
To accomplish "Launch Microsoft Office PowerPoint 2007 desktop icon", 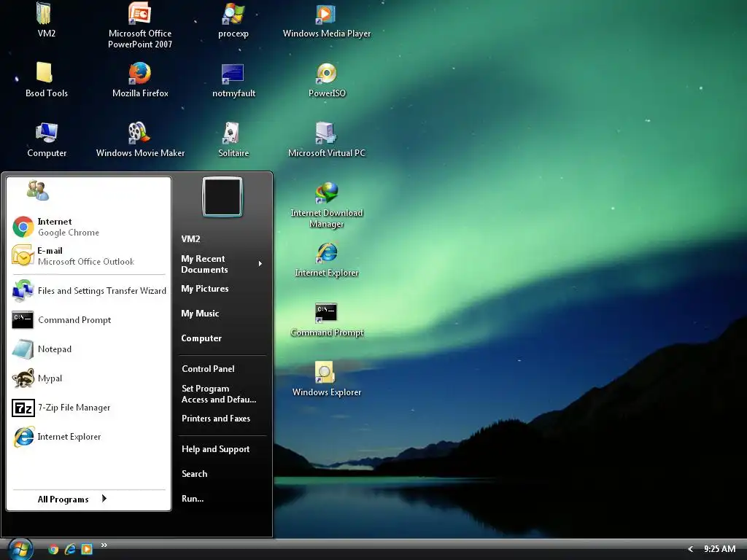I will pos(139,25).
